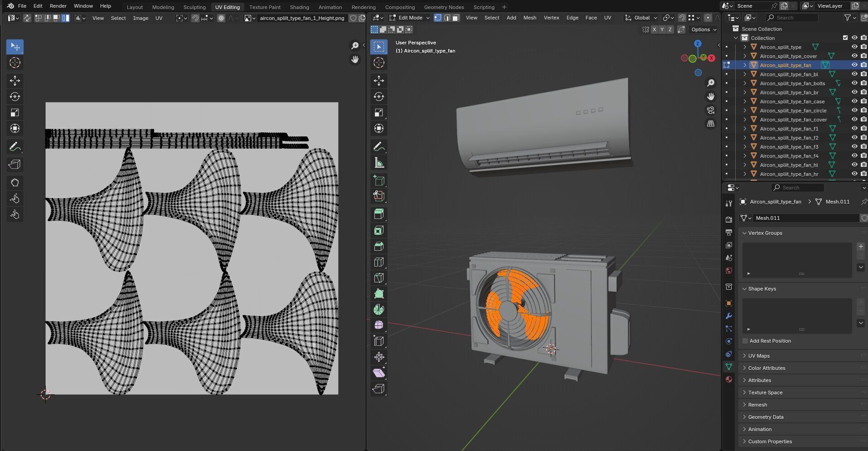Image resolution: width=868 pixels, height=451 pixels.
Task: Hide Aircon_spliit_type_cover with its eye icon
Action: click(x=854, y=56)
